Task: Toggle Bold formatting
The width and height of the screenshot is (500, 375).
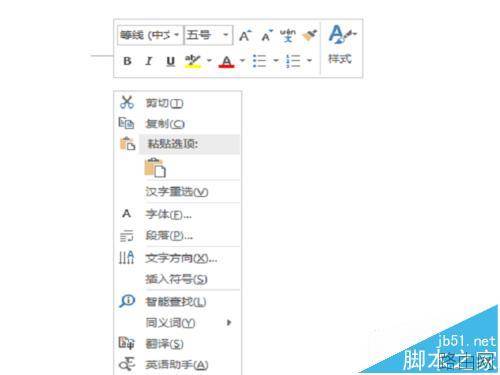Action: click(127, 61)
